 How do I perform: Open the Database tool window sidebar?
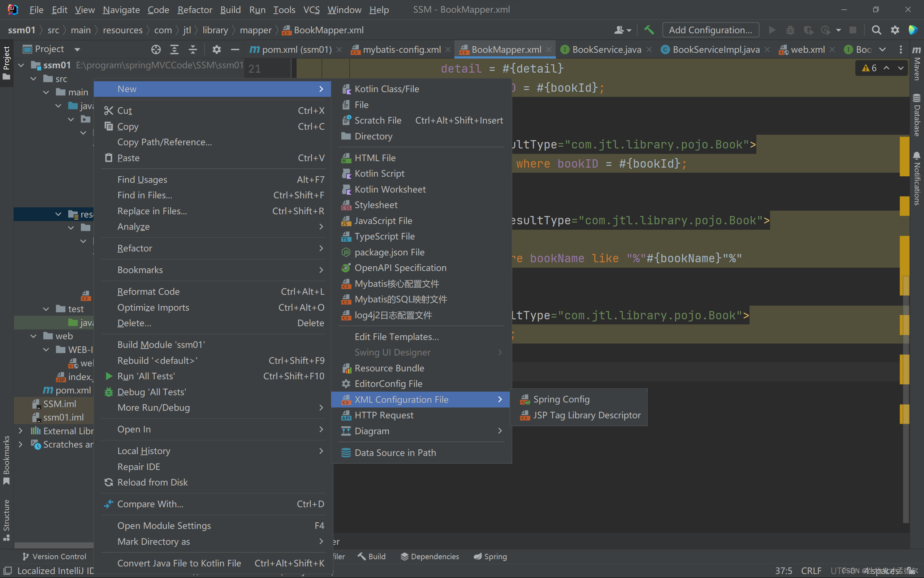click(916, 115)
